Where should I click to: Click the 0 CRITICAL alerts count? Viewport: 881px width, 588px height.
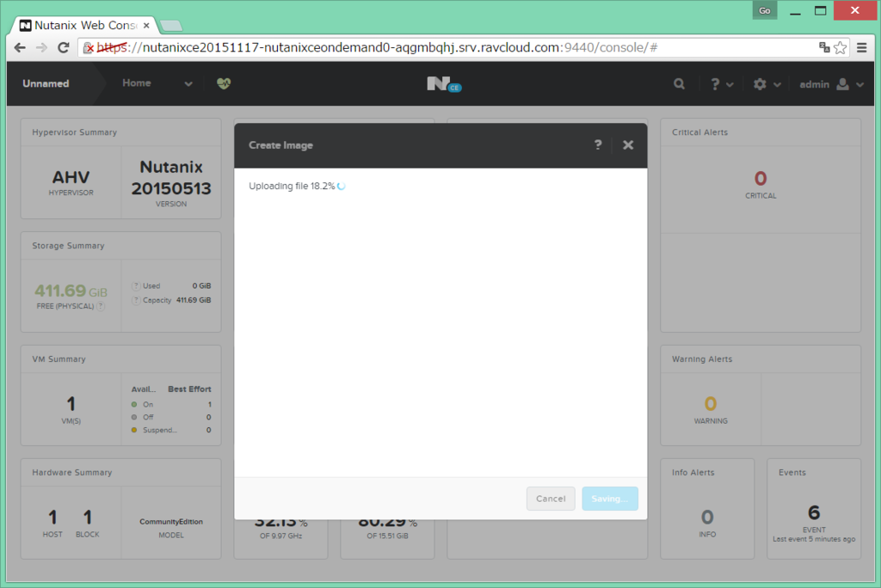click(761, 179)
